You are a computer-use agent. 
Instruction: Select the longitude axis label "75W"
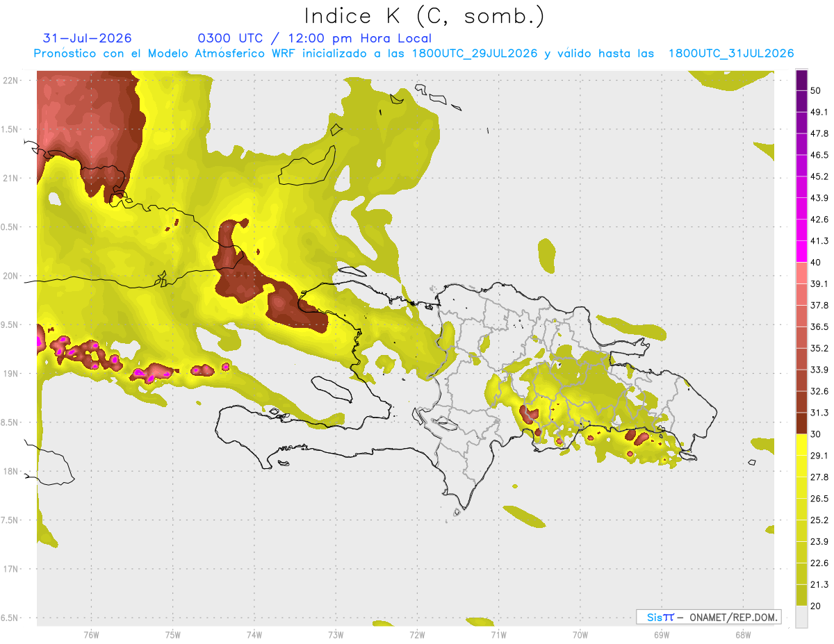[x=172, y=635]
